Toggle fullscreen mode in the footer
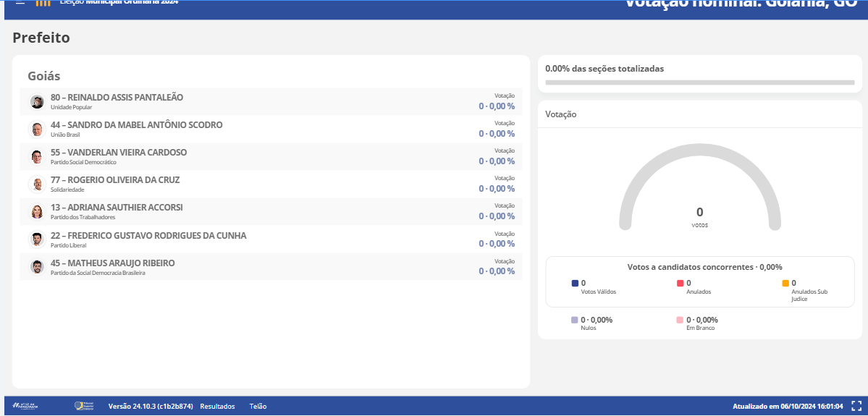The image size is (868, 416). click(856, 405)
